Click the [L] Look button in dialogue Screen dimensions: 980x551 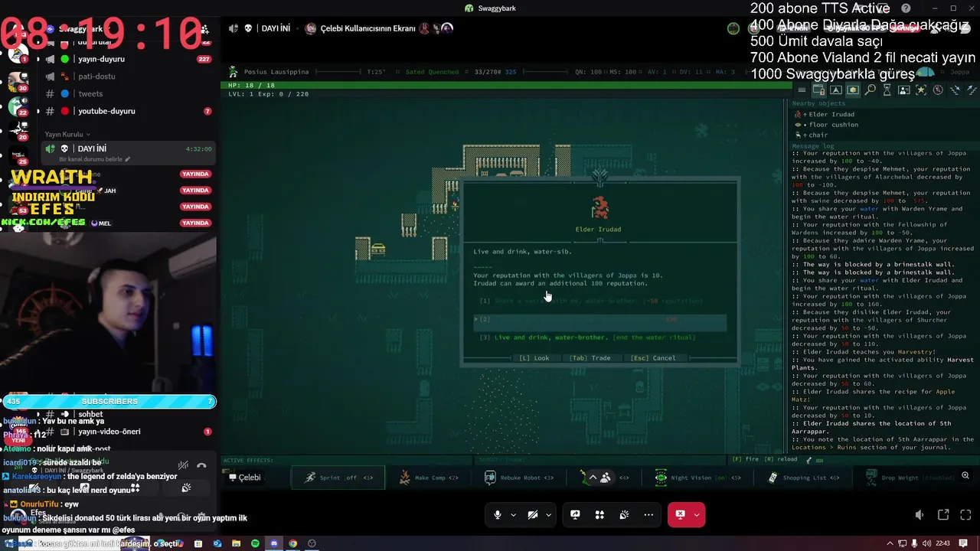tap(534, 358)
